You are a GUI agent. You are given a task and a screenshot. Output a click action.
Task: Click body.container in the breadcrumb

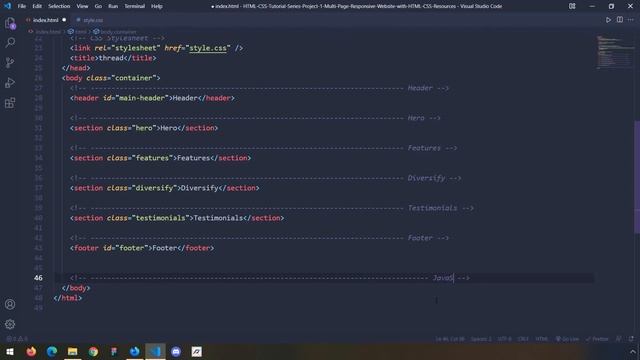(x=118, y=31)
